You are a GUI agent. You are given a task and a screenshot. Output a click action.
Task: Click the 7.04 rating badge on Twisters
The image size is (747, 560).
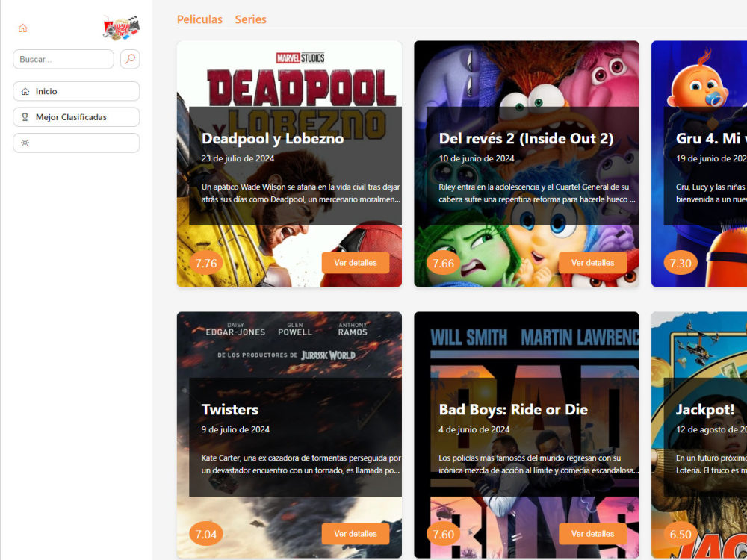pos(206,535)
